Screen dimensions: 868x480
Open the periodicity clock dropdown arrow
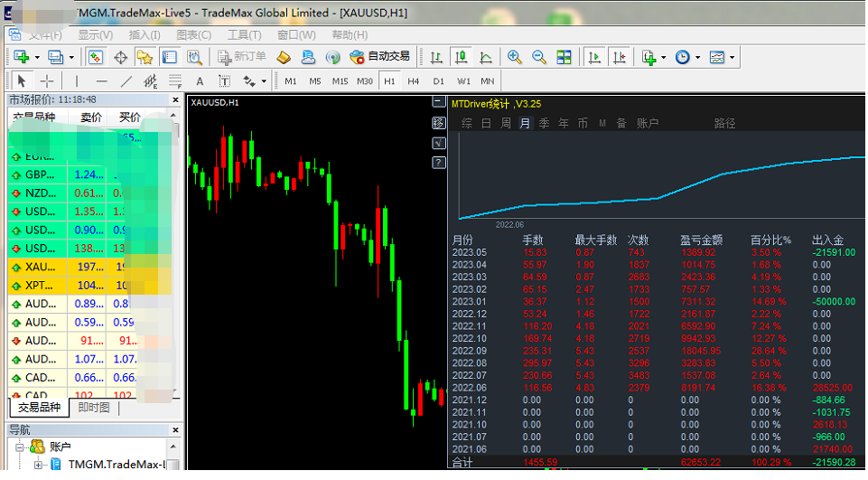coord(697,57)
